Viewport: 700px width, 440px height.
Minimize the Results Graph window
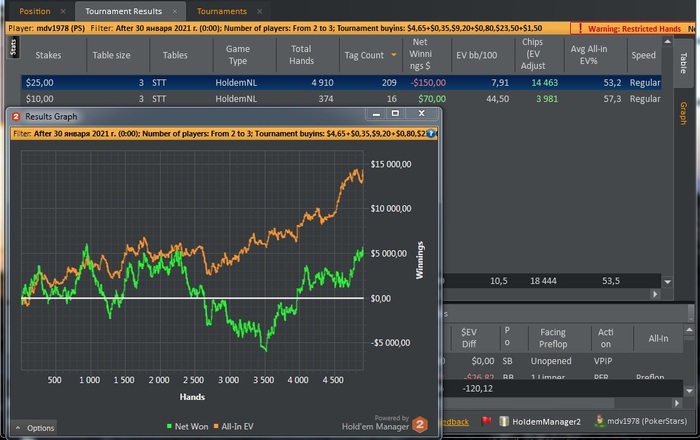coord(376,114)
